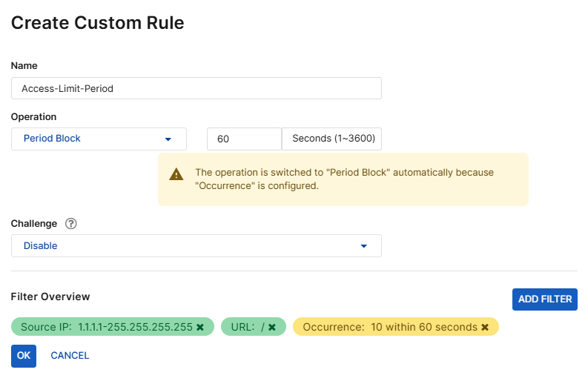Click the Seconds (1~3600) unit label

332,139
